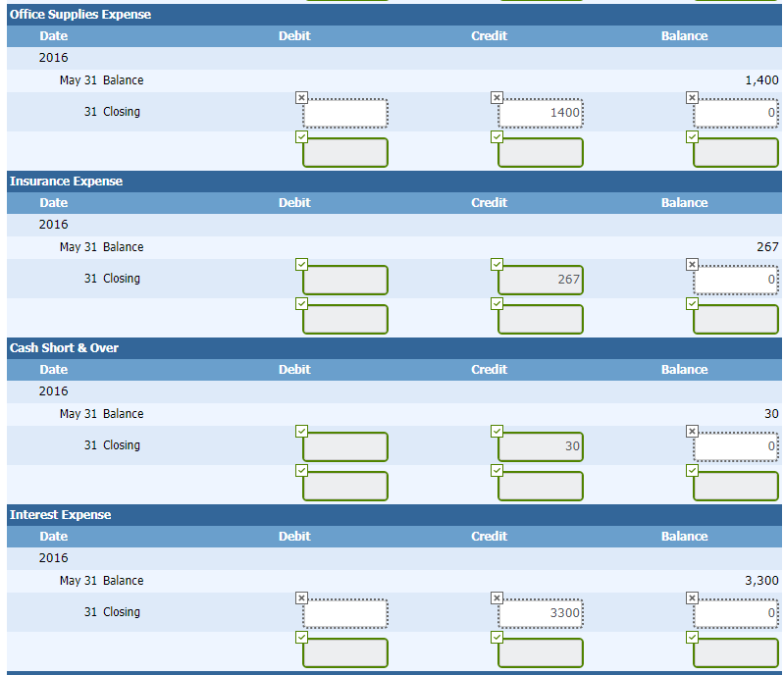Click incorrect X mark on Office Supplies Closing balance

click(x=692, y=97)
